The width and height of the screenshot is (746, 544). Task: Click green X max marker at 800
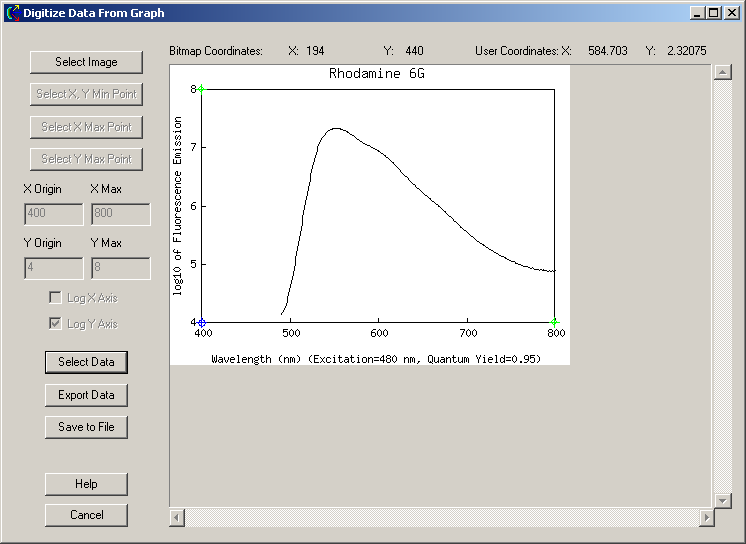(554, 322)
